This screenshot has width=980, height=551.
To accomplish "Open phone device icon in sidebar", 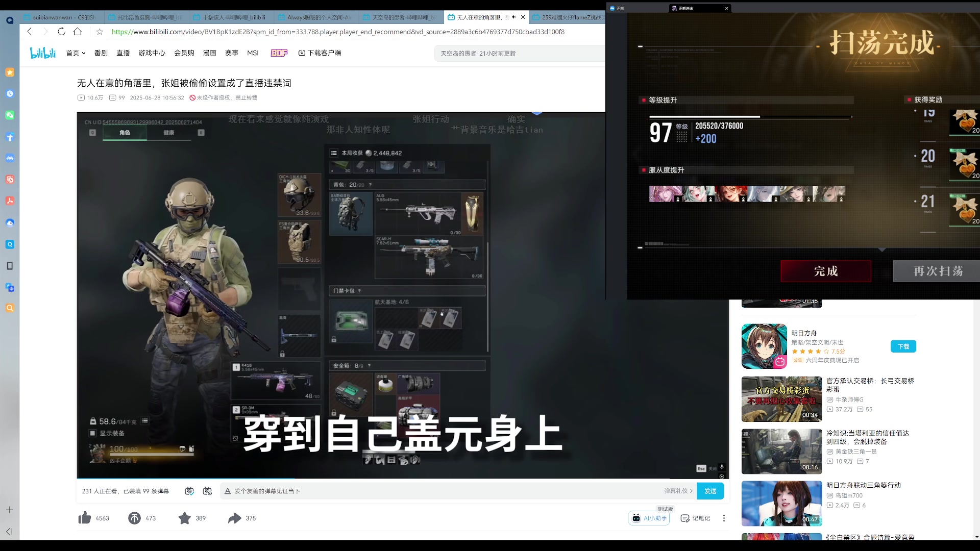I will (x=10, y=266).
